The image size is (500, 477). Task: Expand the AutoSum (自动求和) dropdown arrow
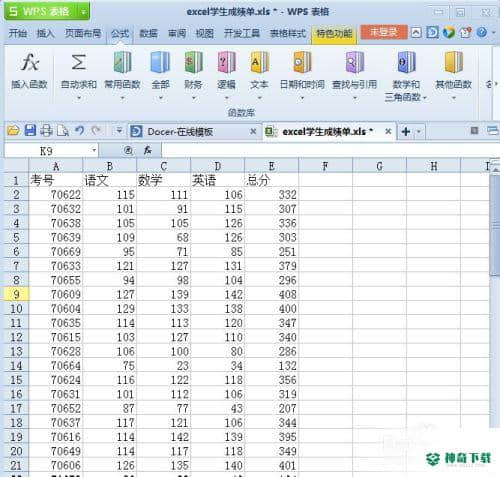click(x=79, y=98)
